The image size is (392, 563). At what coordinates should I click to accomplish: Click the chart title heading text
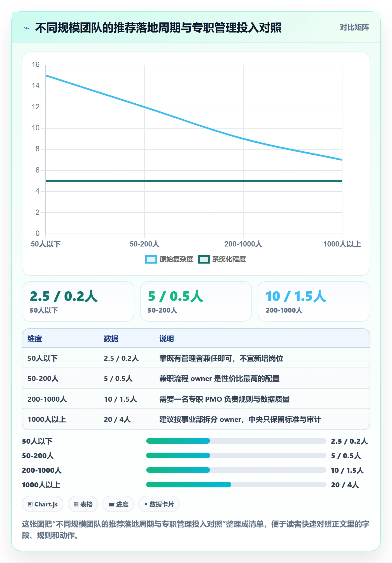pyautogui.click(x=158, y=28)
